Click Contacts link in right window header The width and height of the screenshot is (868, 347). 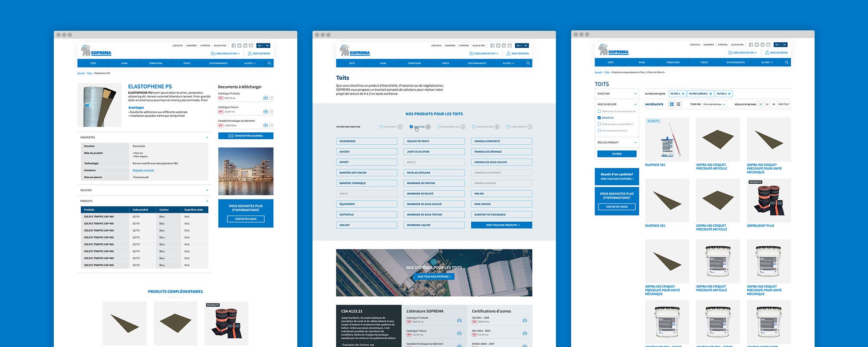(x=695, y=45)
